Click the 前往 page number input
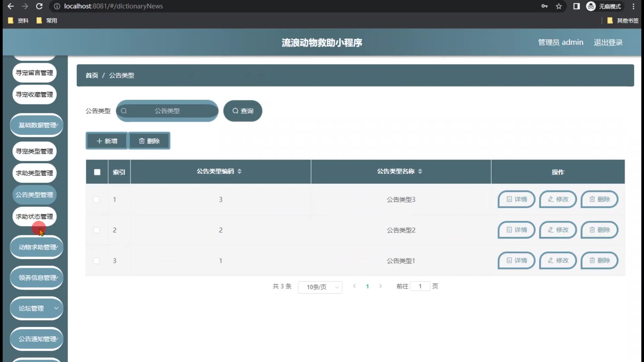644x362 pixels. (x=420, y=286)
